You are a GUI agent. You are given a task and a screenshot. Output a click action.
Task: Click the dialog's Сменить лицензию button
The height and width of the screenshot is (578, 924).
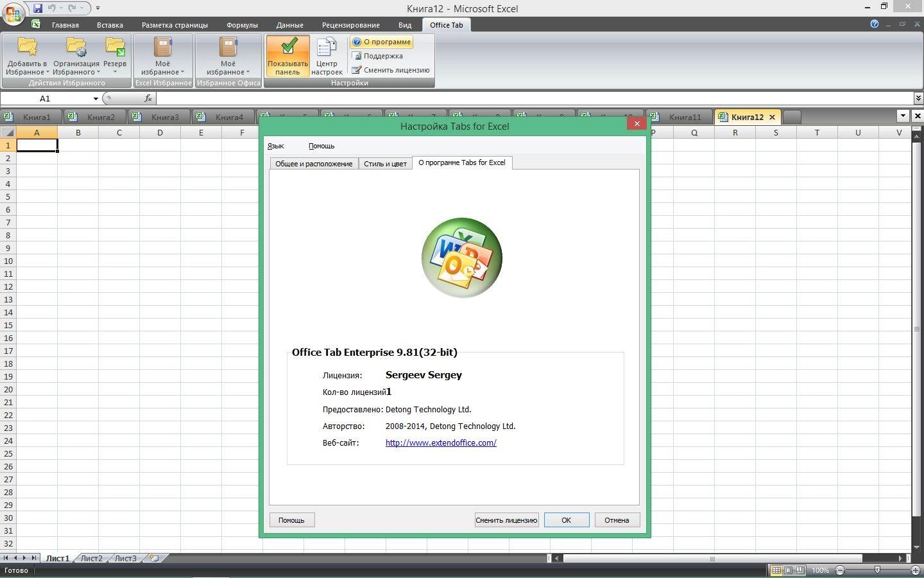coord(506,520)
